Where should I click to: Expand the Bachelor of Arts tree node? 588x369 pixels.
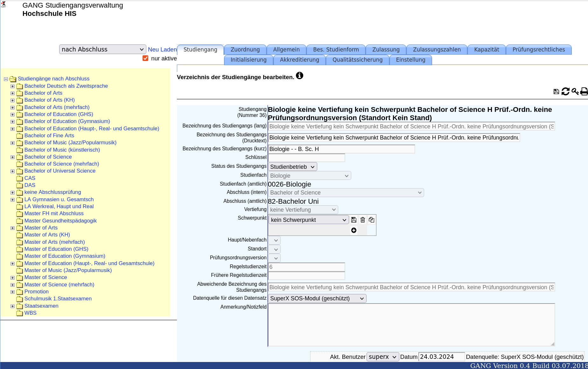(12, 93)
